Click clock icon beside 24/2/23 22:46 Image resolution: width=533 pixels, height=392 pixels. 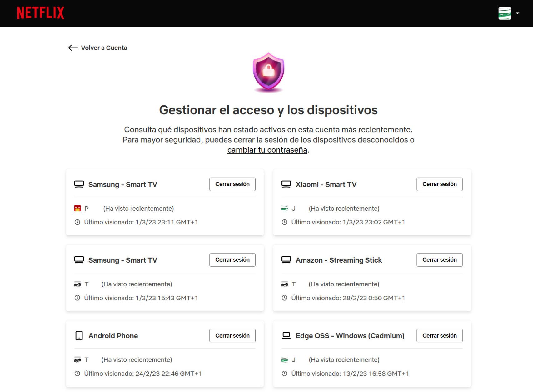77,374
